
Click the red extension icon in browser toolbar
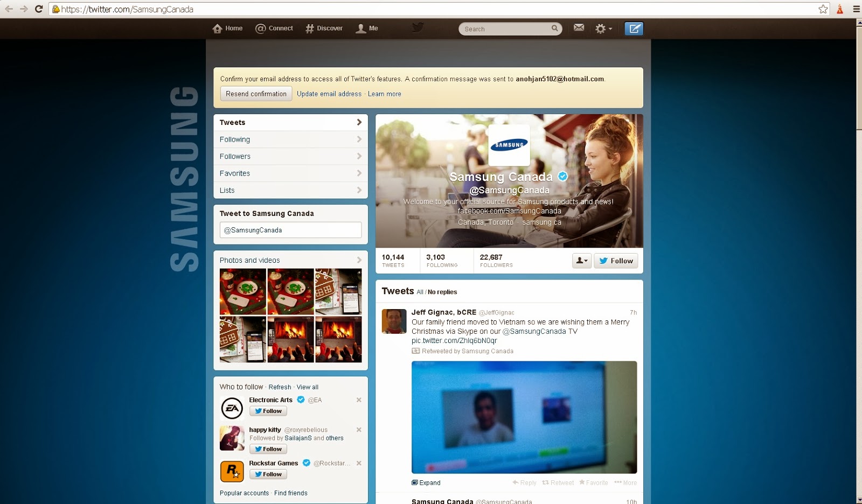840,9
